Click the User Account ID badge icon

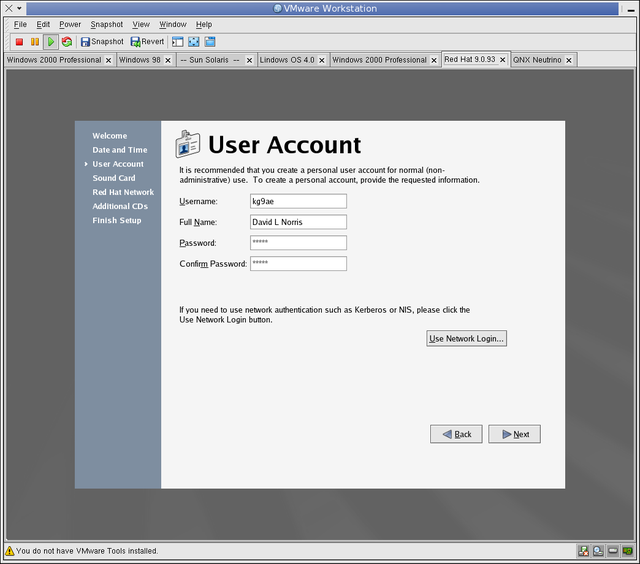188,144
